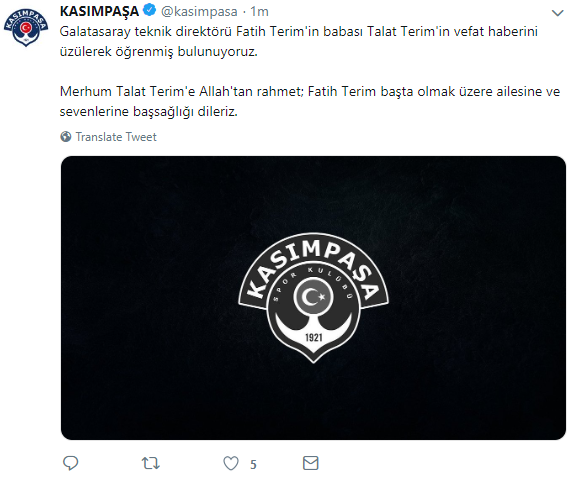Screen dimensions: 573x478
Task: Open the Kasımpaşa profile avatar
Action: pyautogui.click(x=26, y=27)
